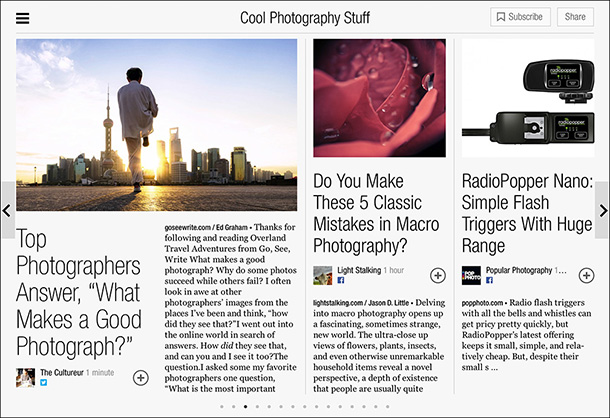Click Light Stalking source name
The height and width of the screenshot is (418, 610).
click(x=359, y=270)
